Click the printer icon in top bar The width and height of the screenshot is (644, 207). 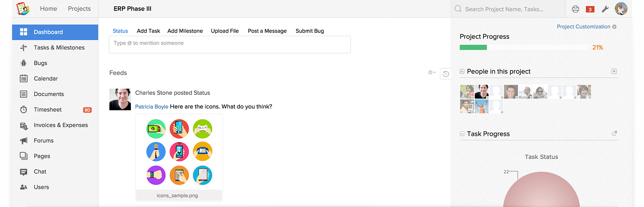(576, 9)
